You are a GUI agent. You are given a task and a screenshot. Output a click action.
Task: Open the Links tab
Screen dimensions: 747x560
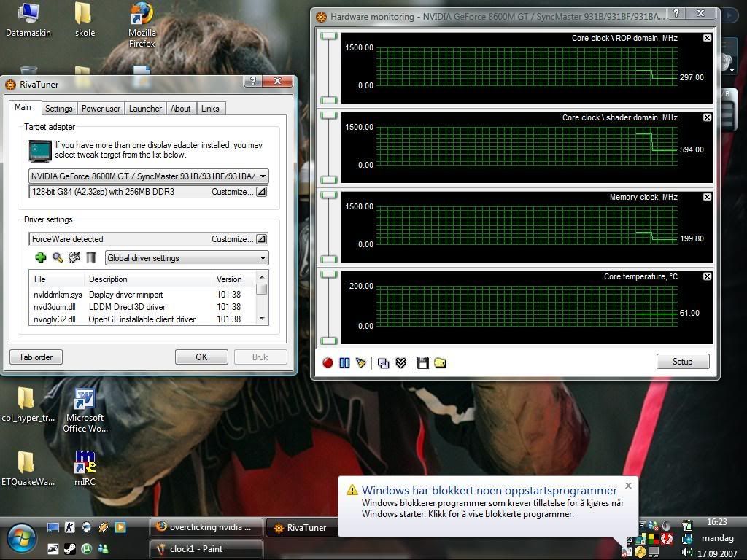210,109
